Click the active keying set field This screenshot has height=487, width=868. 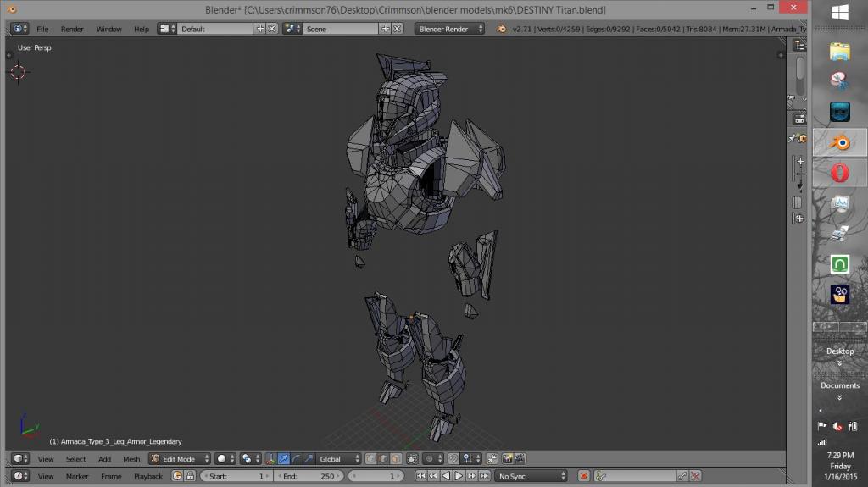coord(635,476)
